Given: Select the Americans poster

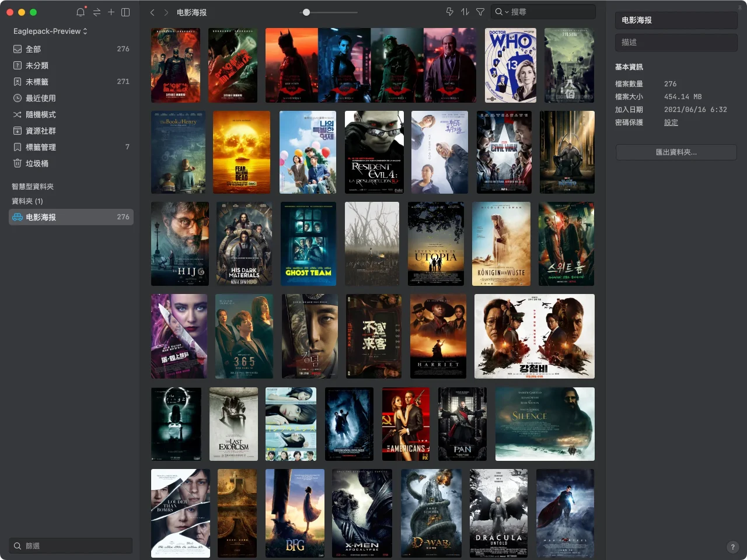Looking at the screenshot, I should (406, 424).
